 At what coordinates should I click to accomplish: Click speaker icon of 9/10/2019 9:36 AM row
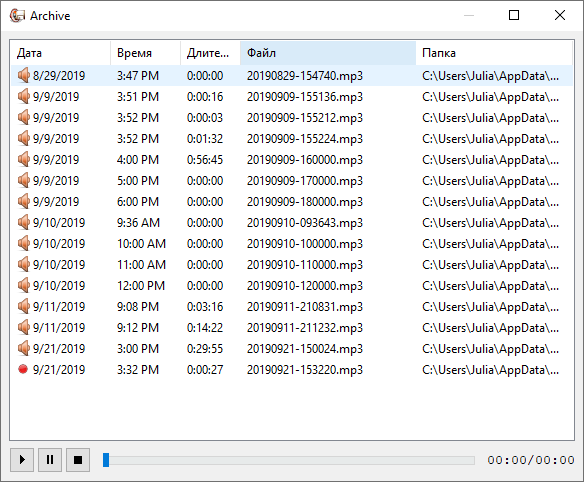click(23, 222)
